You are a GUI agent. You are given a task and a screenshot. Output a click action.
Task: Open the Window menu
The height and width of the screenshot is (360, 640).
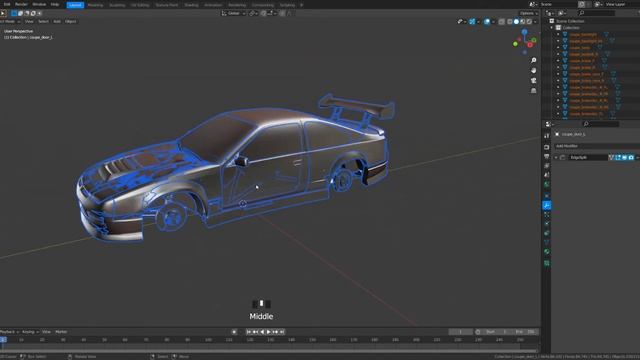tap(39, 4)
